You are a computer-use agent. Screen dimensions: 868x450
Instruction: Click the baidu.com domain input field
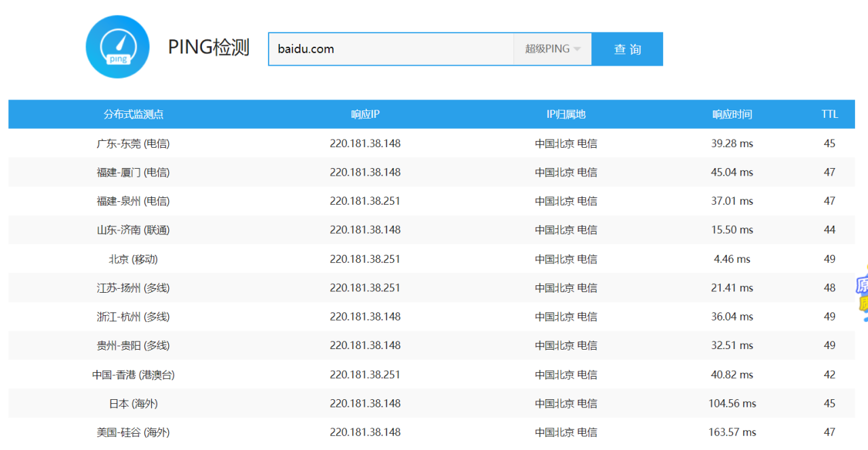(391, 49)
